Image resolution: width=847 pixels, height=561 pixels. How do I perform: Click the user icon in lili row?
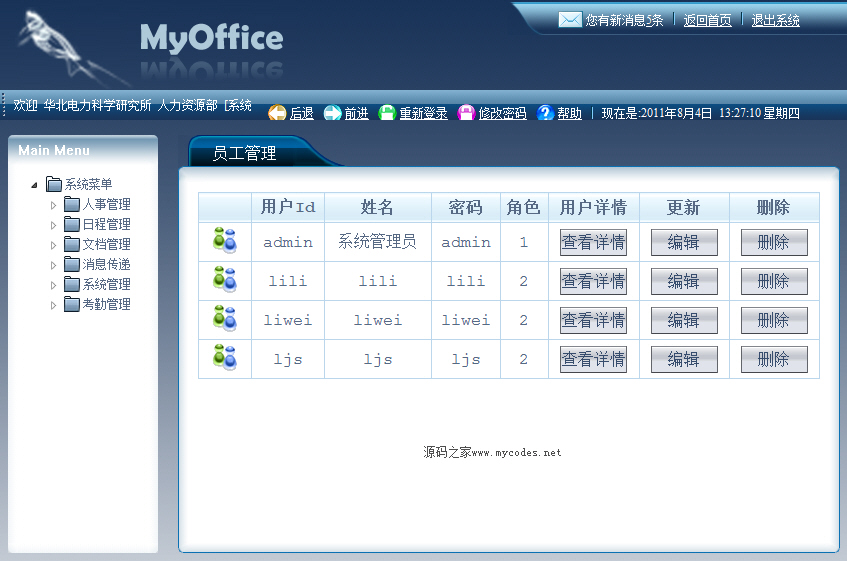pyautogui.click(x=225, y=280)
